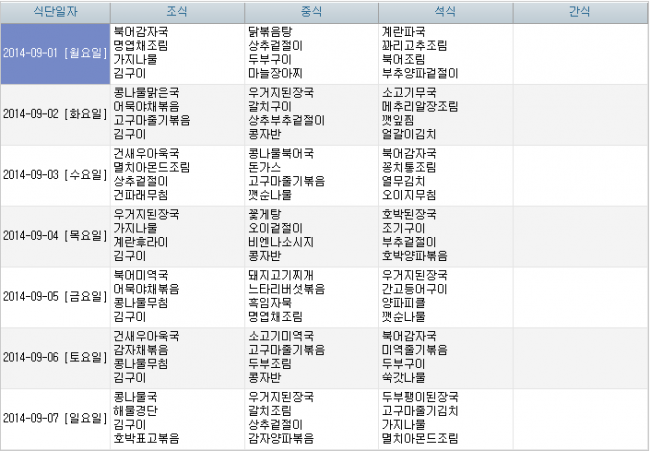Viewport: 650px width, 451px height.
Task: Pick the 2014-09-06 [토요일] date cell
Action: [54, 357]
